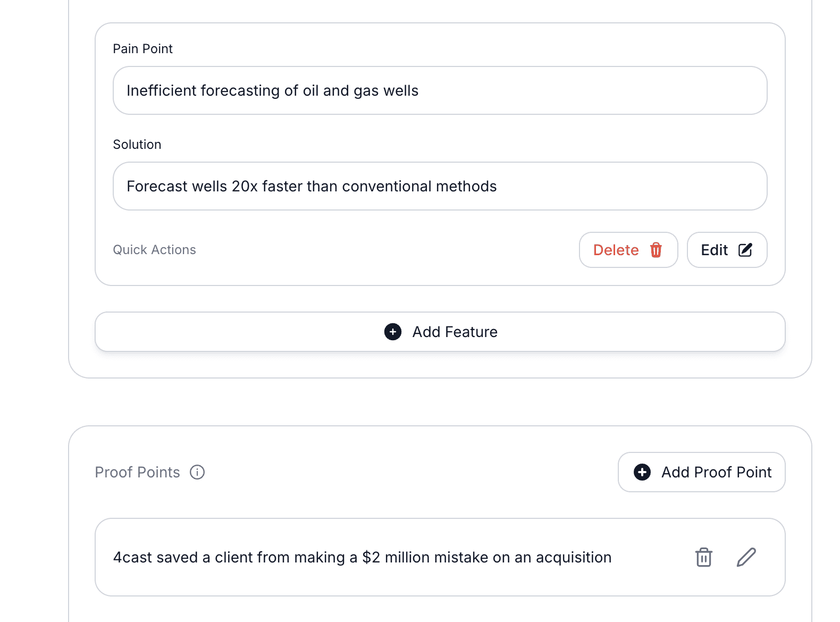
Task: Click the Solution label above the field
Action: [137, 144]
